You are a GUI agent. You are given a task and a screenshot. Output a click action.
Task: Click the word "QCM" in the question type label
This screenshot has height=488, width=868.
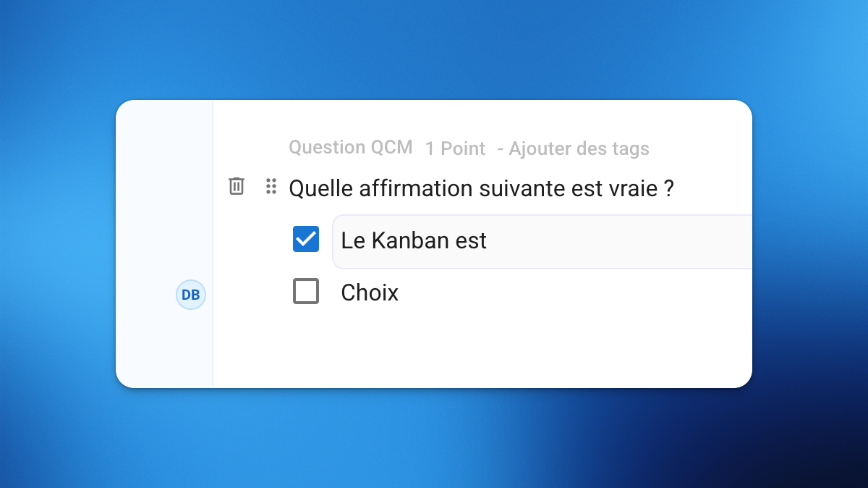tap(391, 148)
